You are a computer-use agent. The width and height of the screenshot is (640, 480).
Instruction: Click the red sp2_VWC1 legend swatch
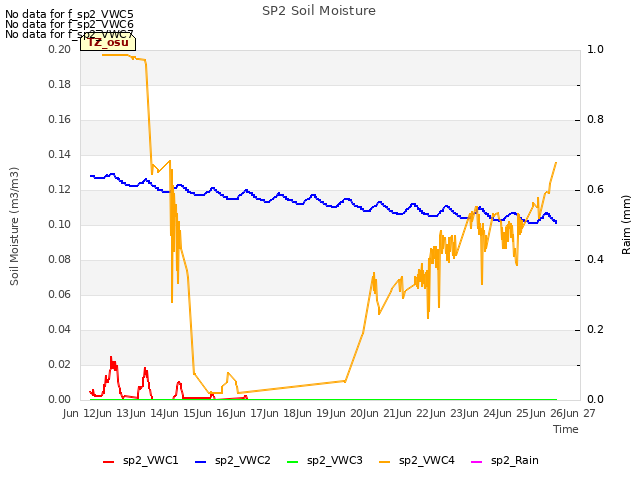click(x=109, y=462)
